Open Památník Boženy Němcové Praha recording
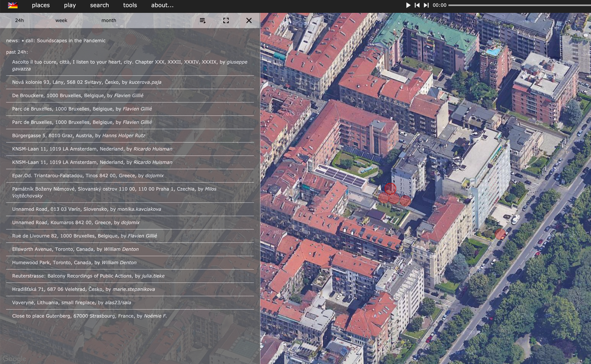The image size is (591, 364). click(130, 192)
